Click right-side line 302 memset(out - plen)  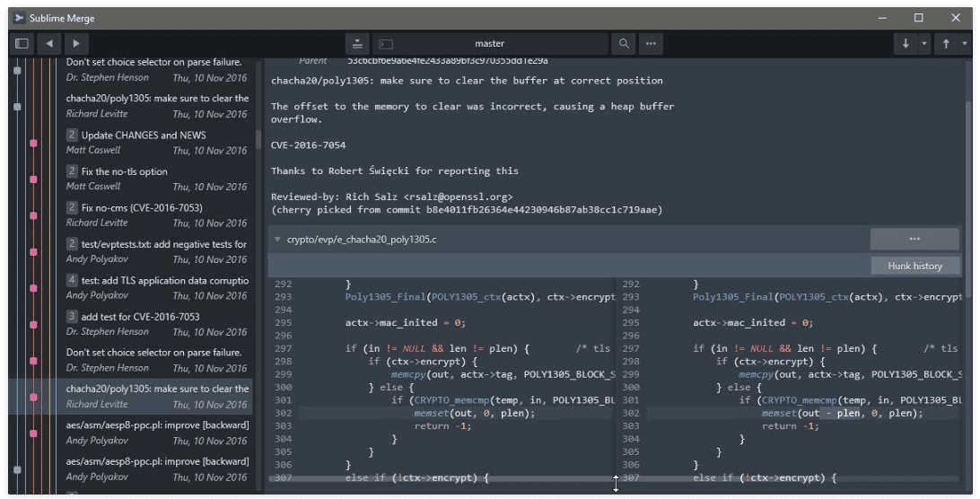click(x=842, y=414)
